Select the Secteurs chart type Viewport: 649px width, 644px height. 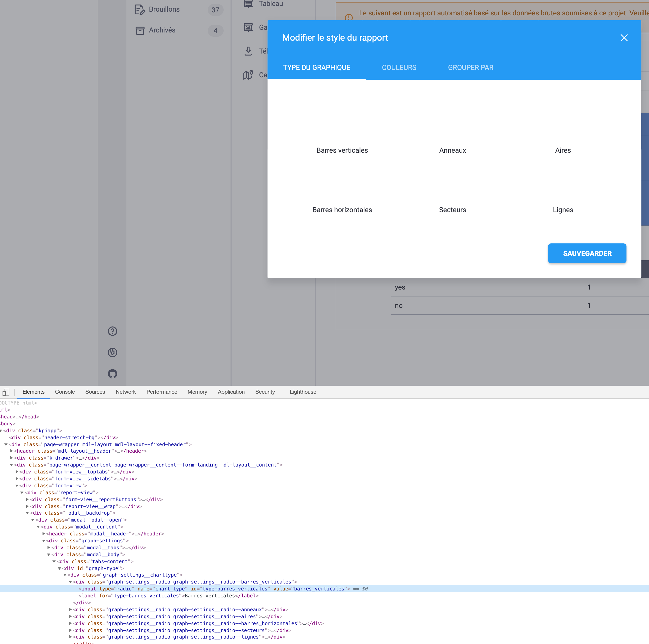click(x=452, y=210)
